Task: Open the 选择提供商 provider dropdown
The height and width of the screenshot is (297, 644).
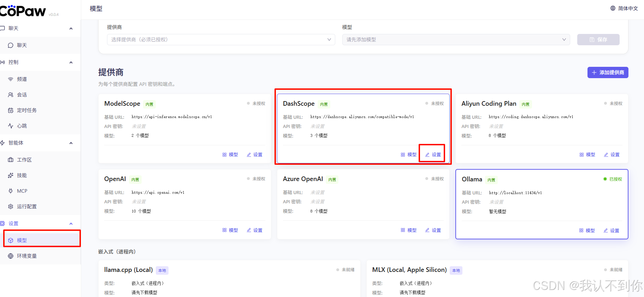Action: (x=221, y=40)
